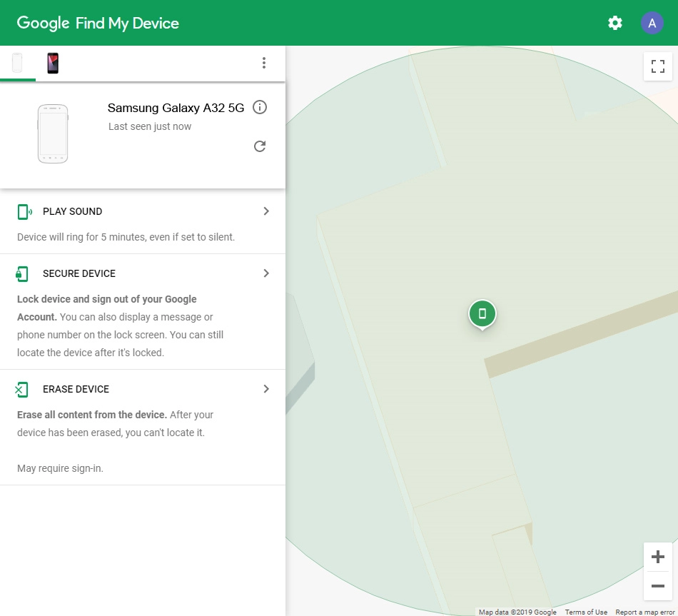Image resolution: width=678 pixels, height=616 pixels.
Task: Expand the Play Sound chevron
Action: (x=266, y=211)
